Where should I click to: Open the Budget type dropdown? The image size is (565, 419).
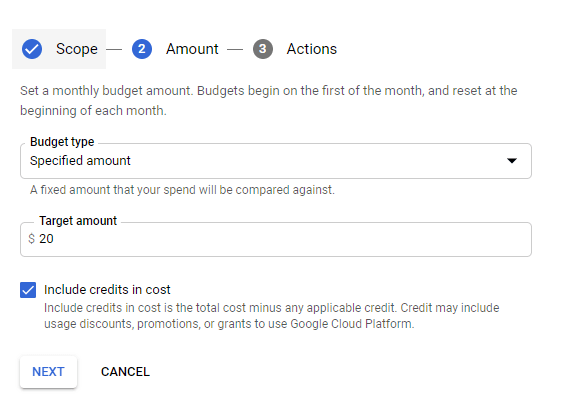click(276, 161)
